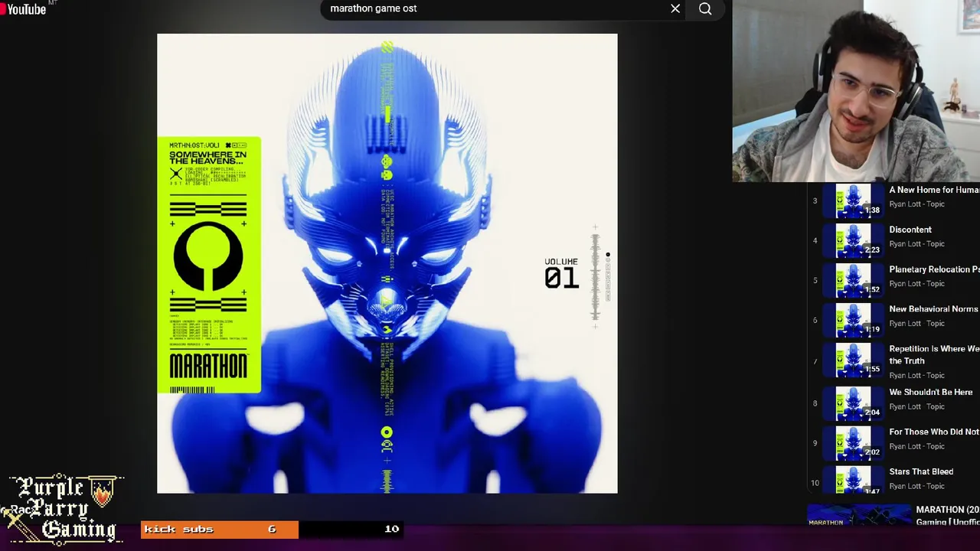Screen dimensions: 980x551
Task: Click playlist index number 7
Action: [x=815, y=360]
